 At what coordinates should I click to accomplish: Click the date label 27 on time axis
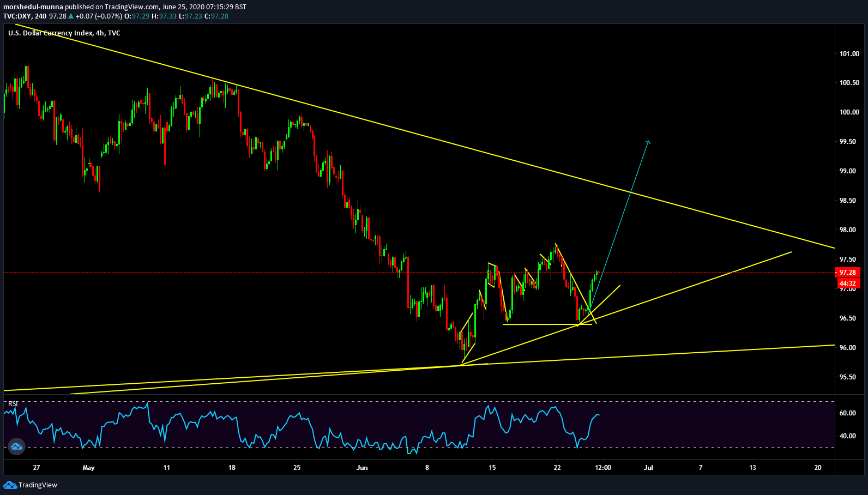37,468
